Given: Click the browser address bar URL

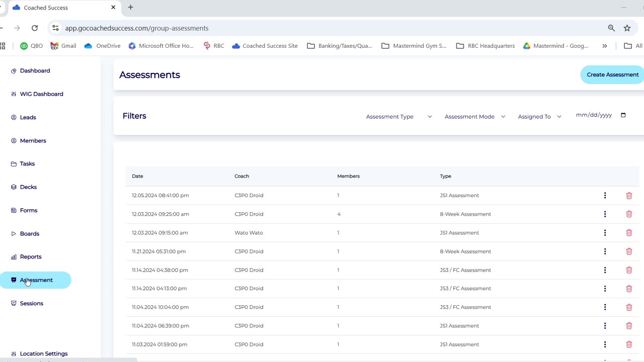Looking at the screenshot, I should point(136,28).
